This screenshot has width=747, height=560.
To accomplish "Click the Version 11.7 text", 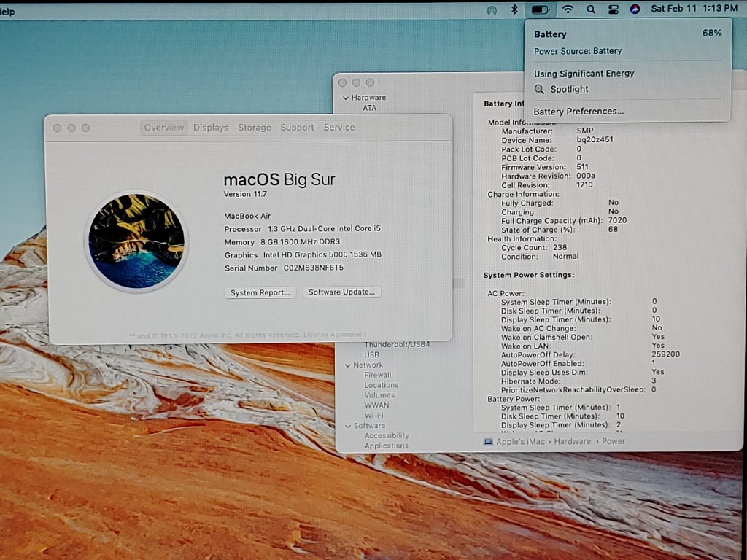I will tap(245, 194).
